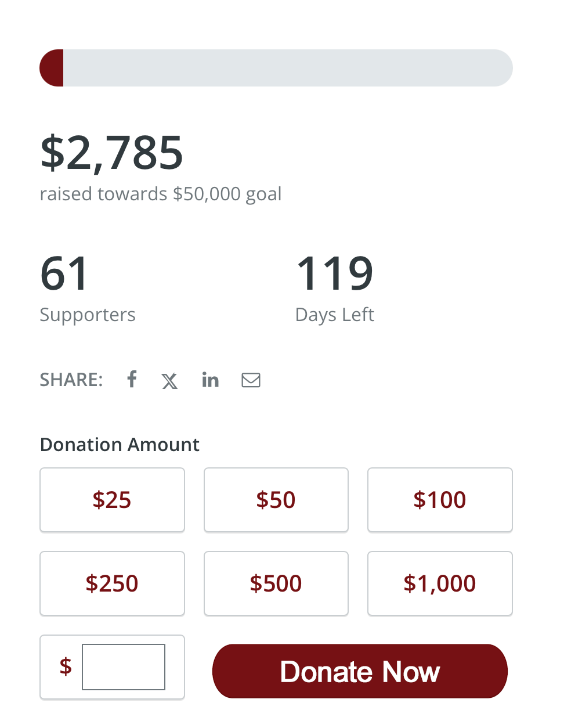Select the $25 donation amount

pyautogui.click(x=112, y=500)
